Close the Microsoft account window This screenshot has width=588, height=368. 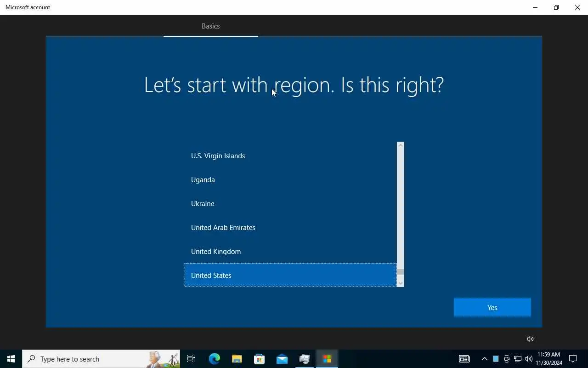pos(577,7)
